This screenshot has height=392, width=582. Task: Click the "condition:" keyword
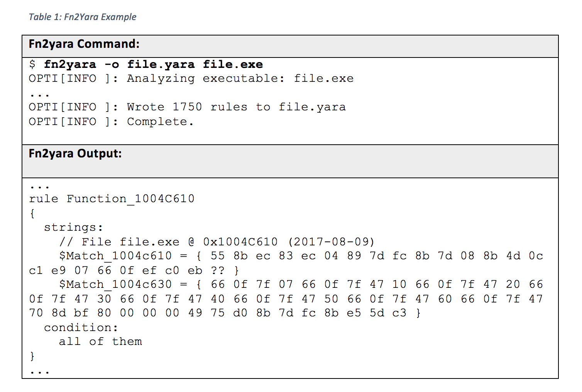click(x=81, y=328)
